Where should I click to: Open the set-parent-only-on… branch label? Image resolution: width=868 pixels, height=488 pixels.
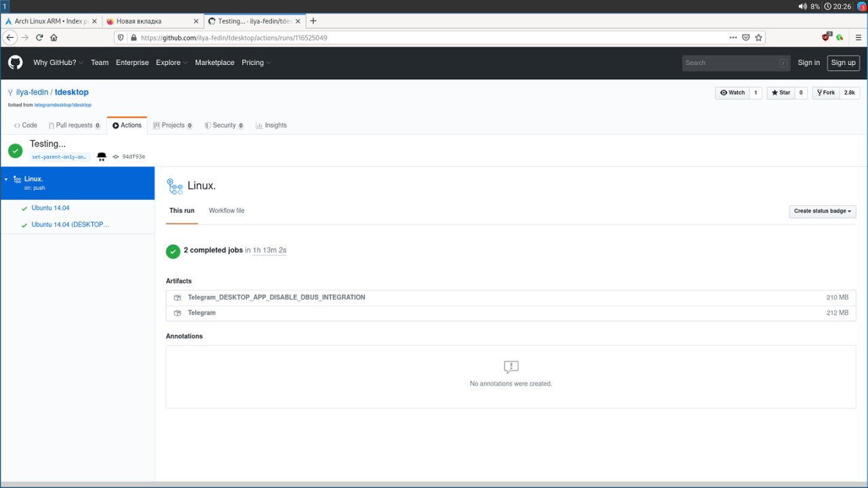coord(60,157)
